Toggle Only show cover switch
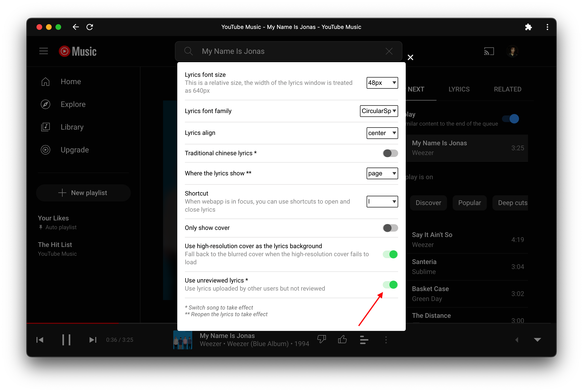 pyautogui.click(x=390, y=228)
